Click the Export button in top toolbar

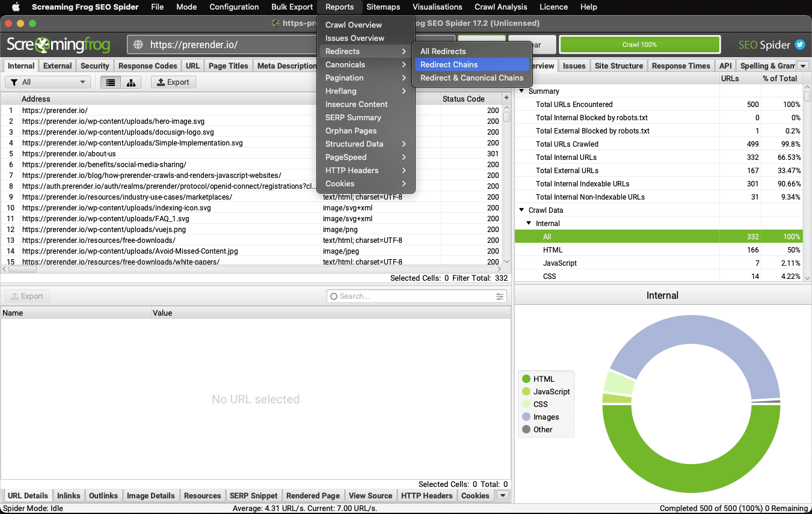coord(173,82)
